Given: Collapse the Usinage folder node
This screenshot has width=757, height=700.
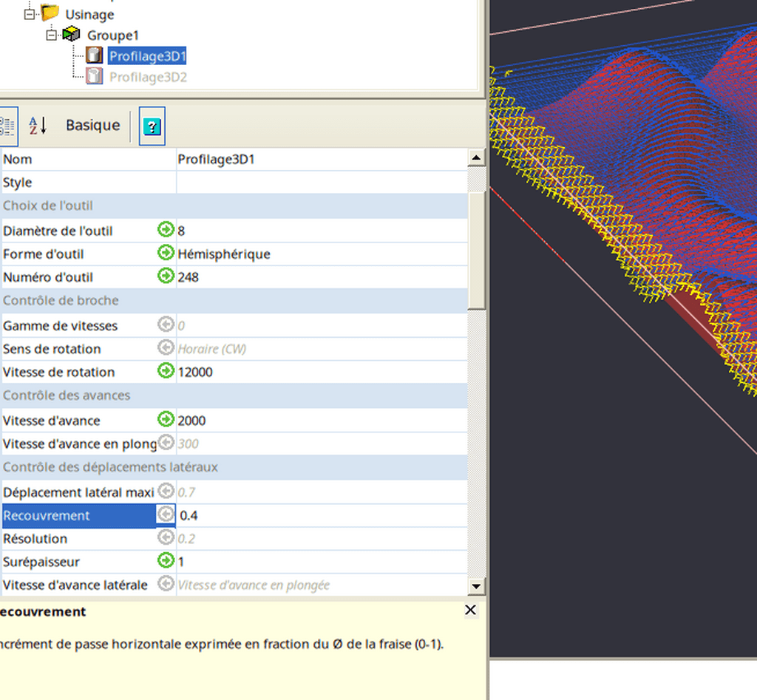Looking at the screenshot, I should click(x=30, y=14).
